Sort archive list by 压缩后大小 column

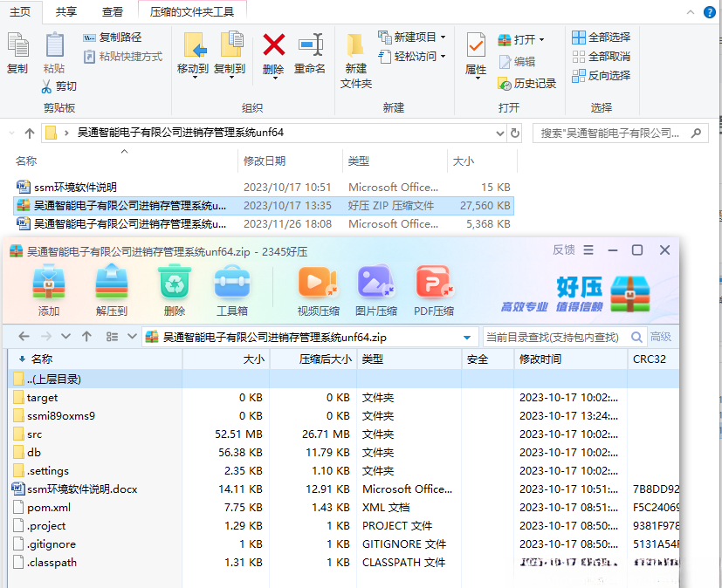pos(314,359)
